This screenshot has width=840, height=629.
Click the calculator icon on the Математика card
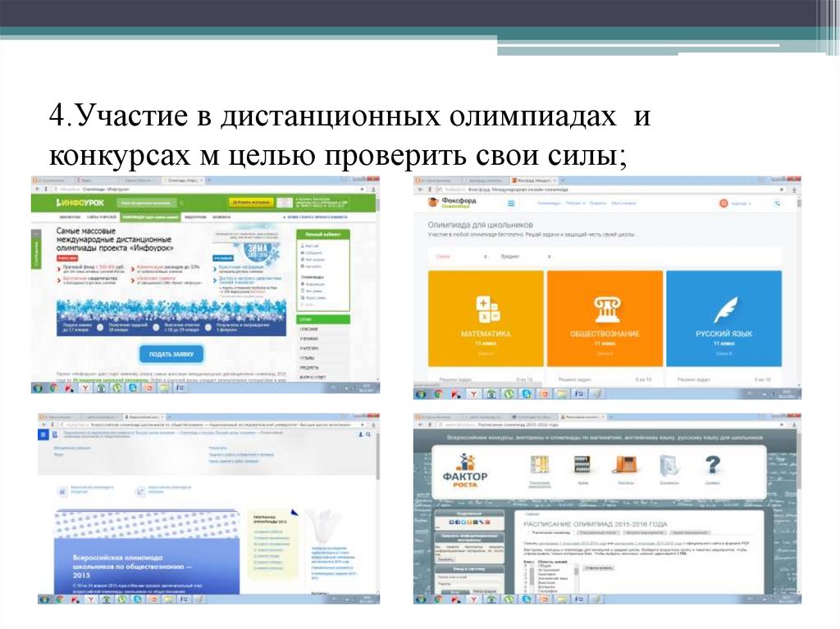(487, 309)
